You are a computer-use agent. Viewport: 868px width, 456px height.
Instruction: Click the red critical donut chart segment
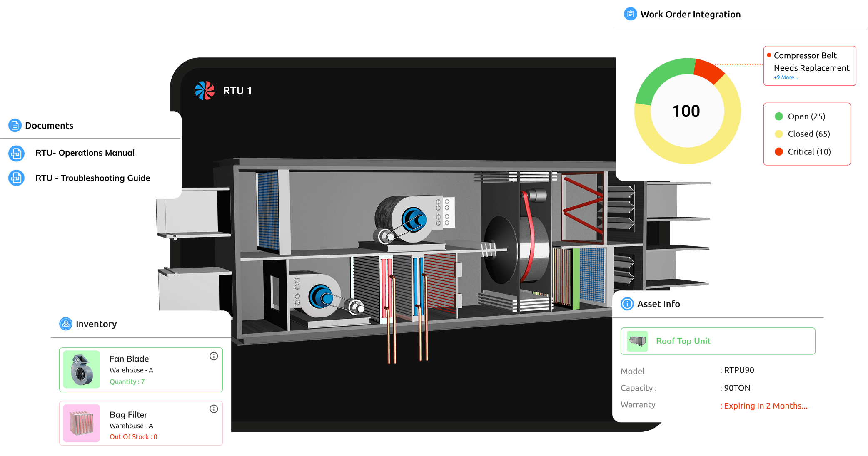click(x=708, y=70)
